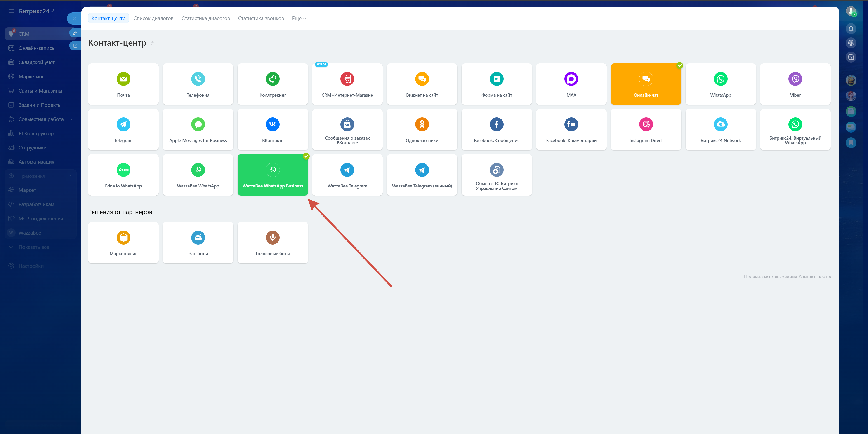Collapse the Приложения sidebar group
The image size is (868, 434).
point(71,176)
